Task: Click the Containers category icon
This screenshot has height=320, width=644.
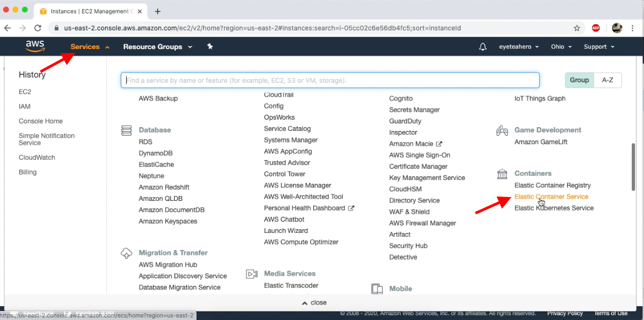Action: [502, 174]
